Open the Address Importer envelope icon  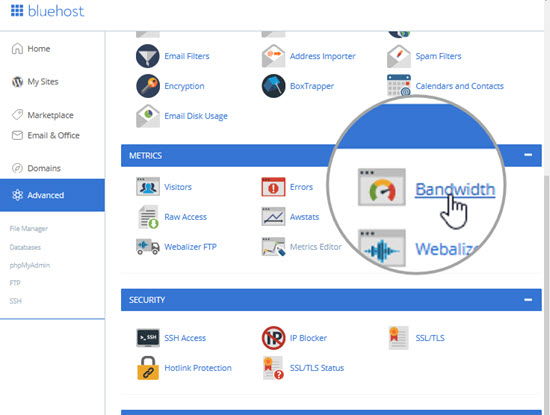[x=273, y=56]
